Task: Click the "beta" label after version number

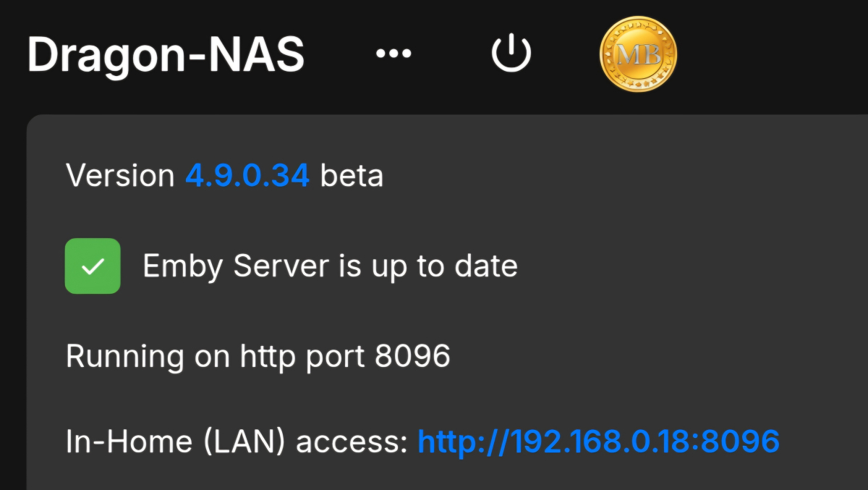Action: pyautogui.click(x=352, y=176)
